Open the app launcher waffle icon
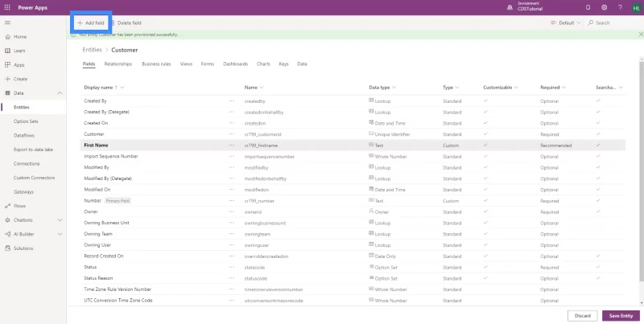This screenshot has width=644, height=324. [x=7, y=7]
